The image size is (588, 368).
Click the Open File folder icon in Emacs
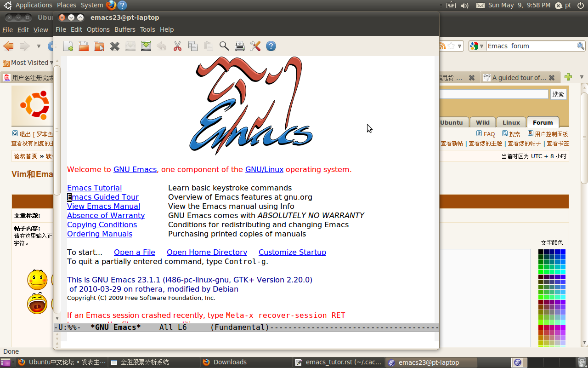pyautogui.click(x=84, y=46)
